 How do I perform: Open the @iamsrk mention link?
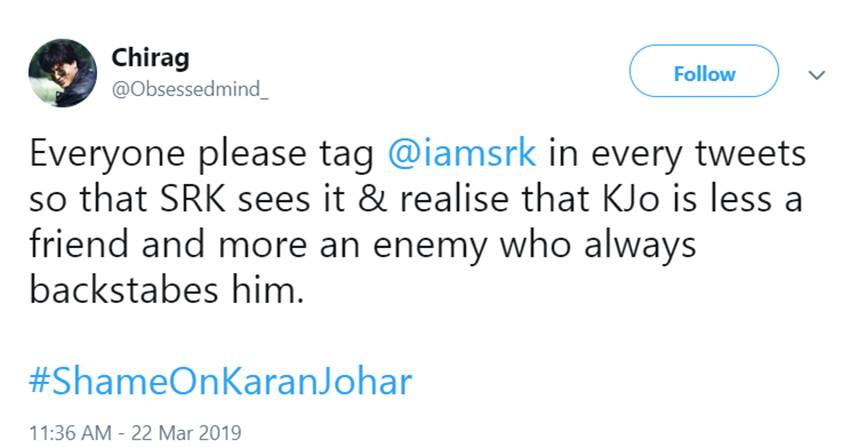(462, 157)
